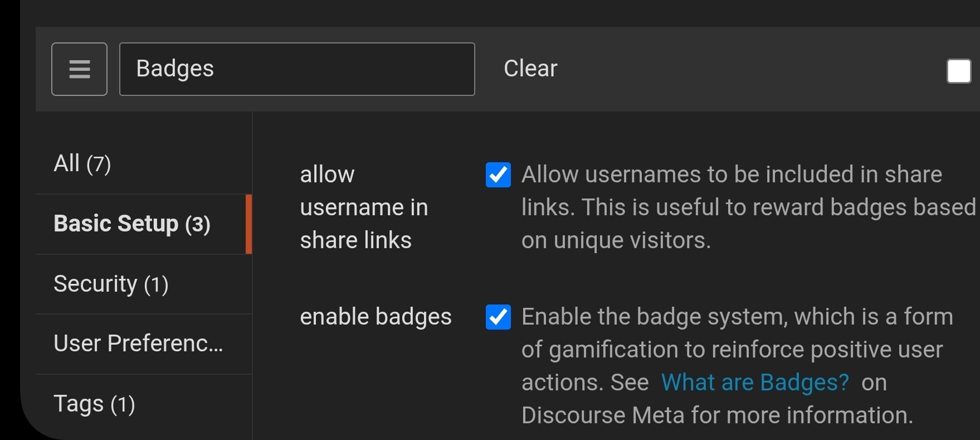Uncheck allow username in share links
Image resolution: width=980 pixels, height=440 pixels.
click(498, 175)
